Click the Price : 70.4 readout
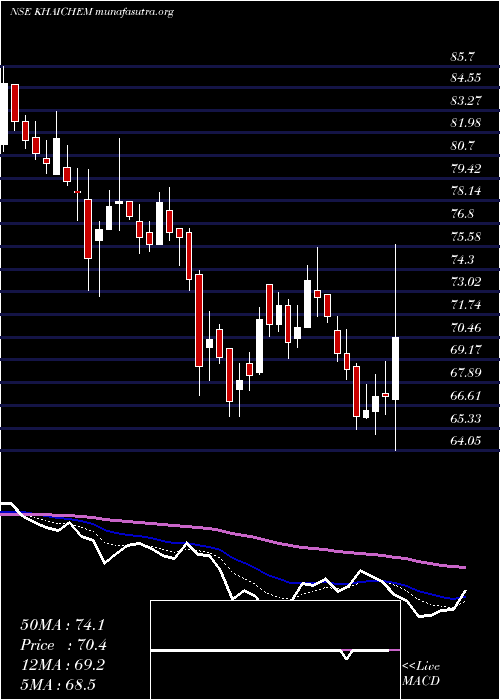Image resolution: width=500 pixels, height=700 pixels. pos(63,645)
